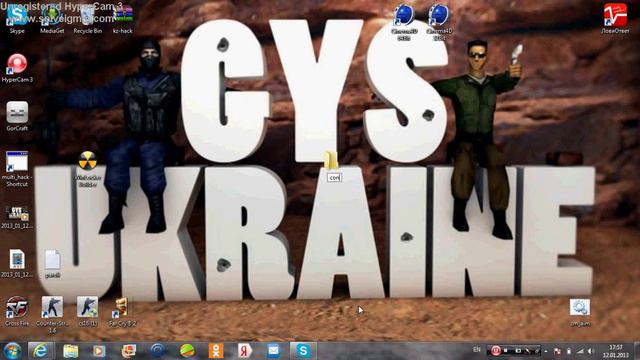
Task: Select the yellow radiation-symbol desktop icon
Action: point(88,169)
